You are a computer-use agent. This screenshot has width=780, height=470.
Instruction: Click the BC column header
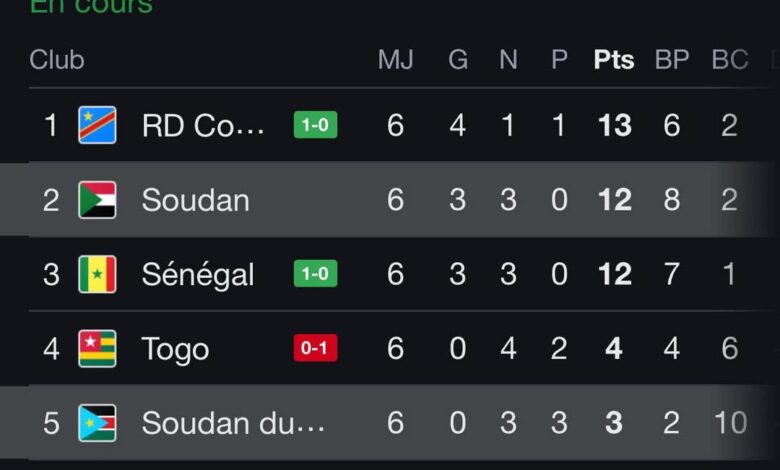click(729, 60)
